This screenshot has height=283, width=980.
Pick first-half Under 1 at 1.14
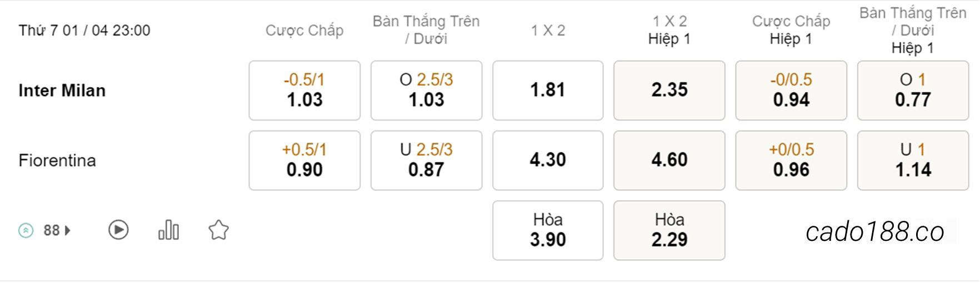pyautogui.click(x=913, y=160)
